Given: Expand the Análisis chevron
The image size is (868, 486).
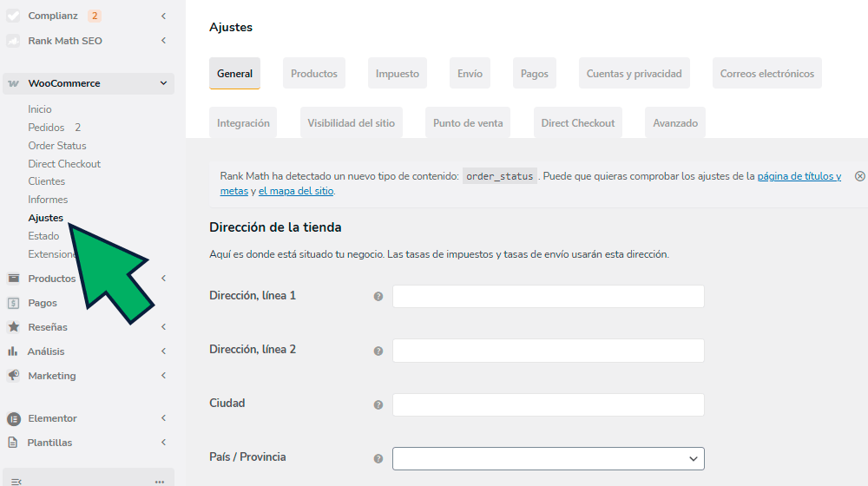Looking at the screenshot, I should [164, 351].
